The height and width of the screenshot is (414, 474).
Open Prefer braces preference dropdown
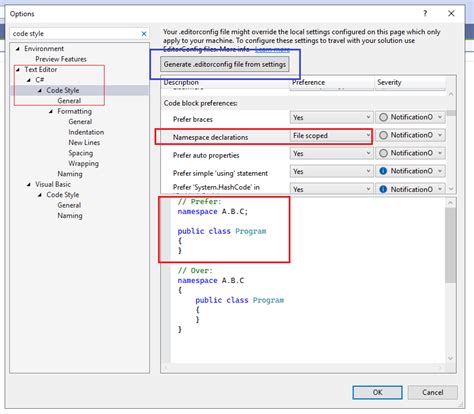(331, 117)
